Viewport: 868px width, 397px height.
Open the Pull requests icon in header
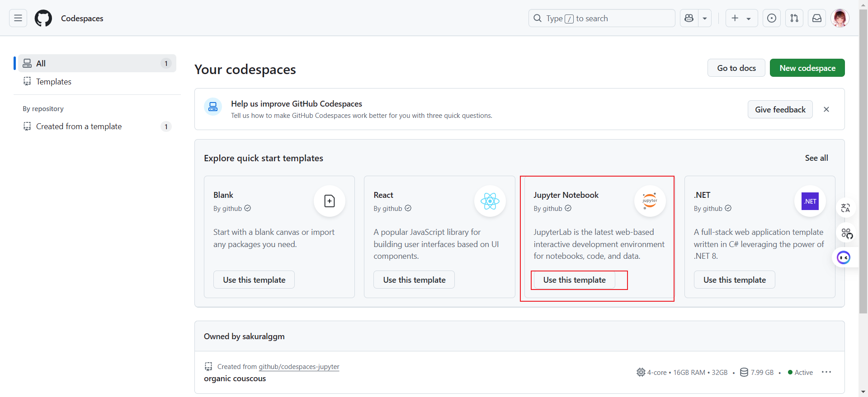794,18
